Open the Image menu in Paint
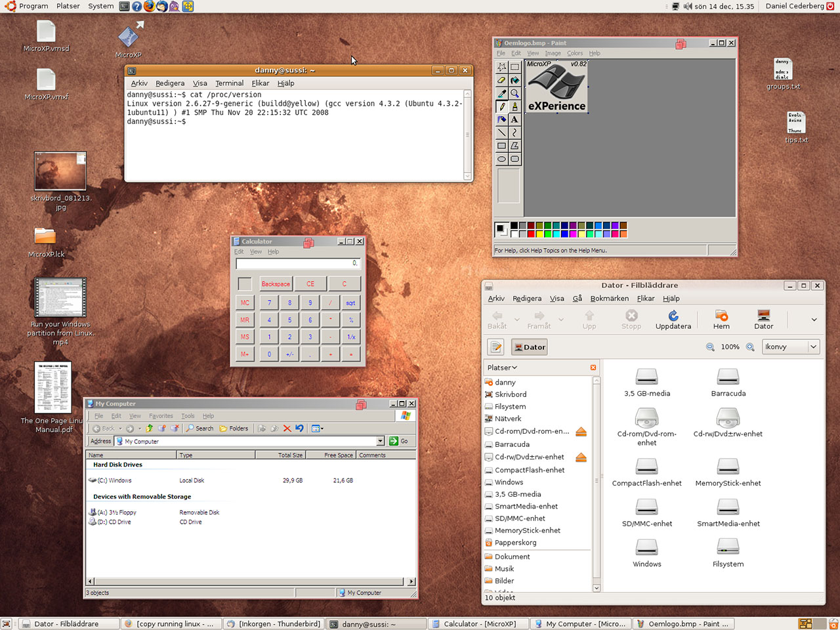 553,53
